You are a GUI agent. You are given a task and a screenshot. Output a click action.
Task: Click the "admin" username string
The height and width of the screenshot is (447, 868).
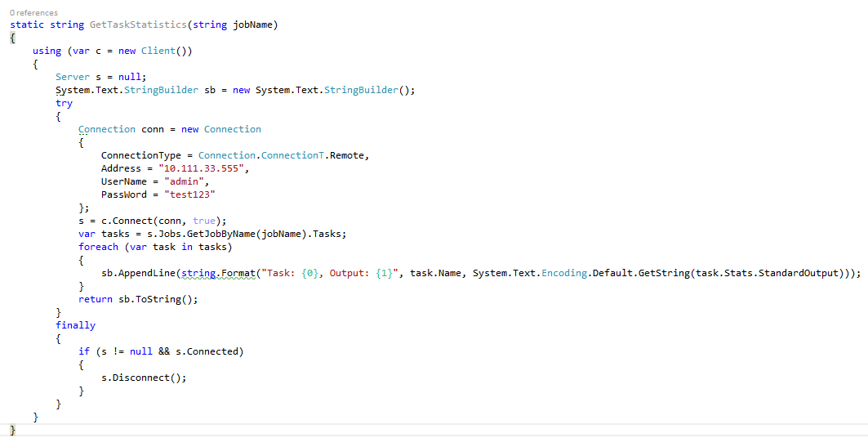click(x=185, y=181)
